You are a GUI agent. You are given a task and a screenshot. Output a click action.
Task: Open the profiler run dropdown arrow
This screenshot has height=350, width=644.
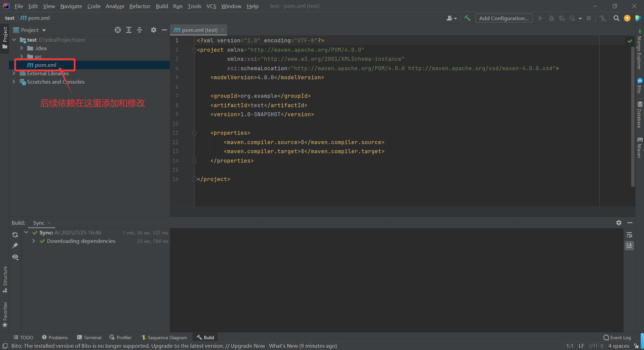click(580, 18)
